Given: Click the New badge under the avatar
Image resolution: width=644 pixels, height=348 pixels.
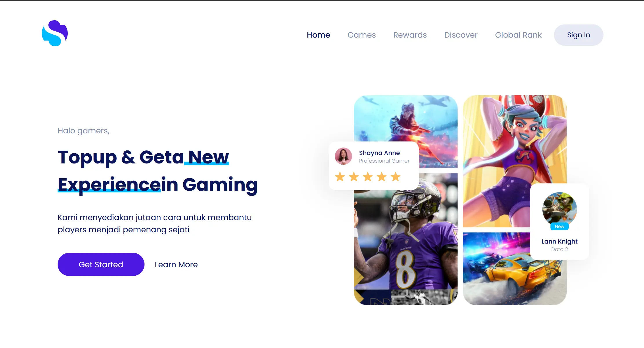Looking at the screenshot, I should point(559,227).
